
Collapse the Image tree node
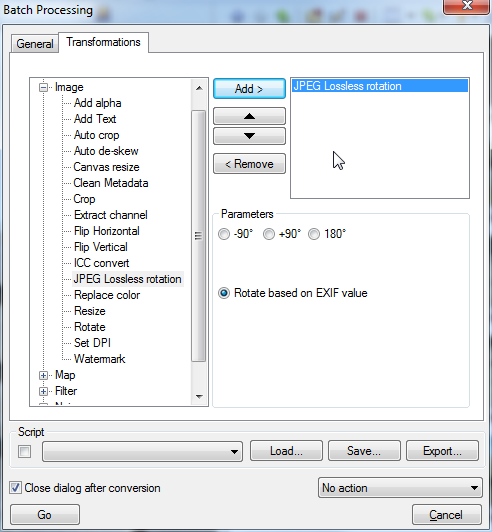(x=43, y=88)
